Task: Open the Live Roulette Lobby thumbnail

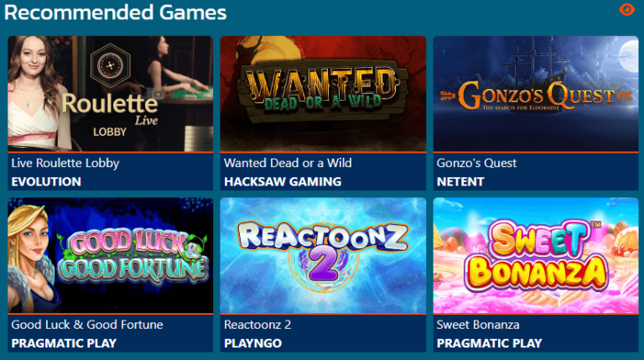Action: point(110,94)
